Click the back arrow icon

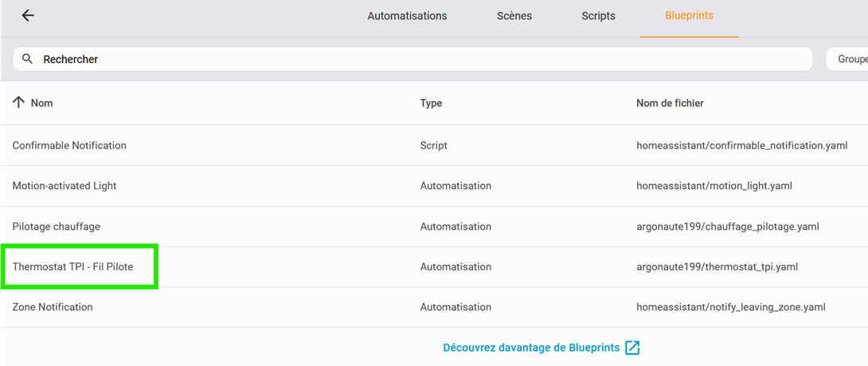[28, 15]
